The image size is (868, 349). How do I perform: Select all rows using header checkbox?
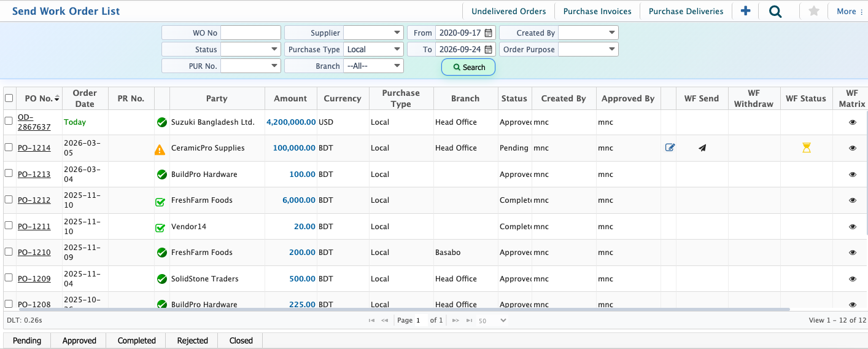click(9, 98)
